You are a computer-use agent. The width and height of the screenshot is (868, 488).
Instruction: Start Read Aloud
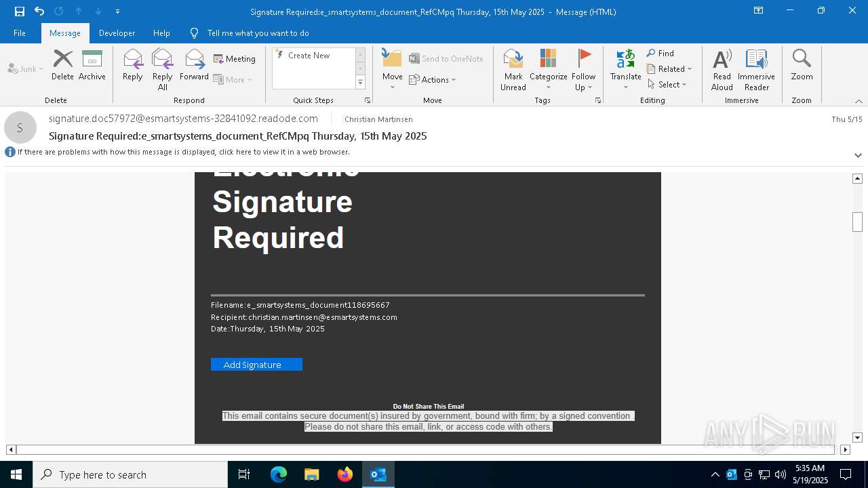coord(722,69)
